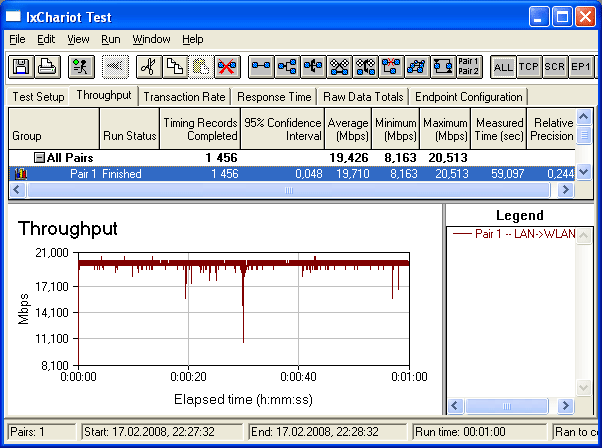Image resolution: width=602 pixels, height=448 pixels.
Task: Click the Cut scissors icon
Action: coord(149,67)
